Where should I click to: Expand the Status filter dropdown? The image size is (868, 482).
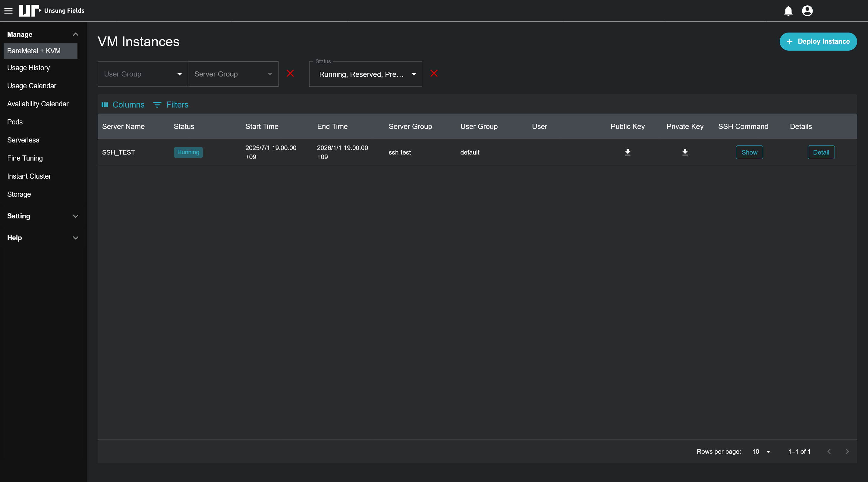365,74
